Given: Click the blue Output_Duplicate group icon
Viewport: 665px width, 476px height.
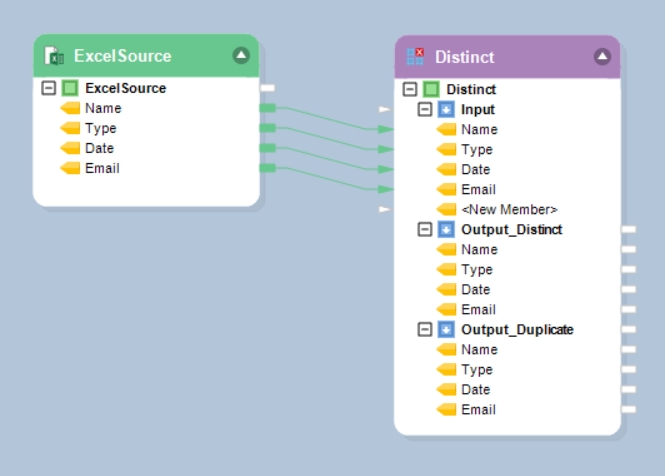Looking at the screenshot, I should pyautogui.click(x=446, y=329).
